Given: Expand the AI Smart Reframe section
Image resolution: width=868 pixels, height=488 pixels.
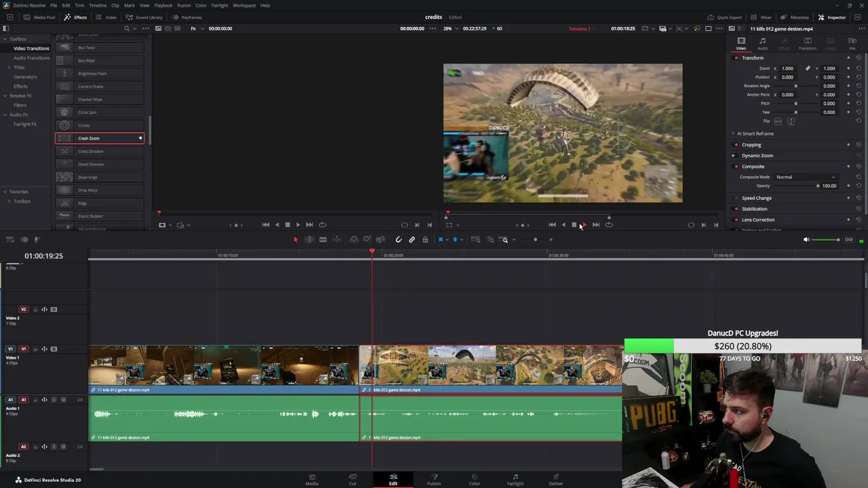Looking at the screenshot, I should click(732, 134).
